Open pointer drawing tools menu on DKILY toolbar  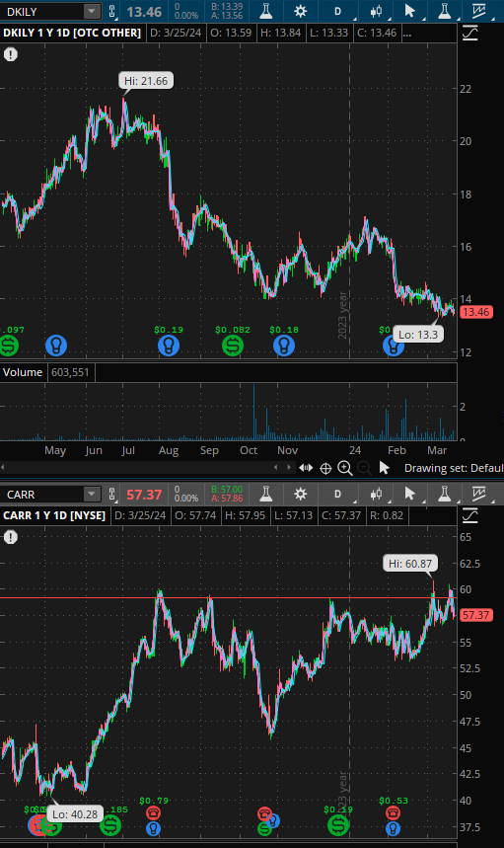tap(410, 11)
